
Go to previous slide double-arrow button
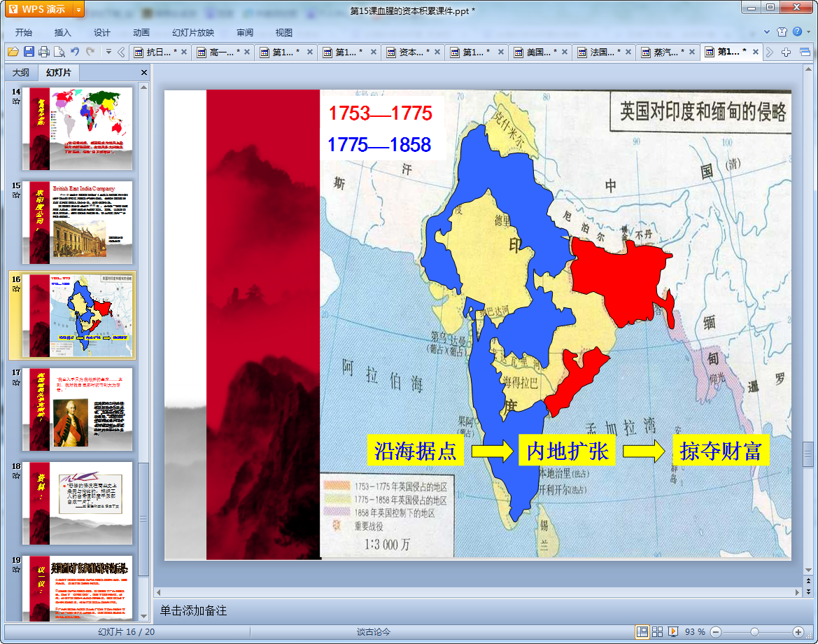(808, 580)
